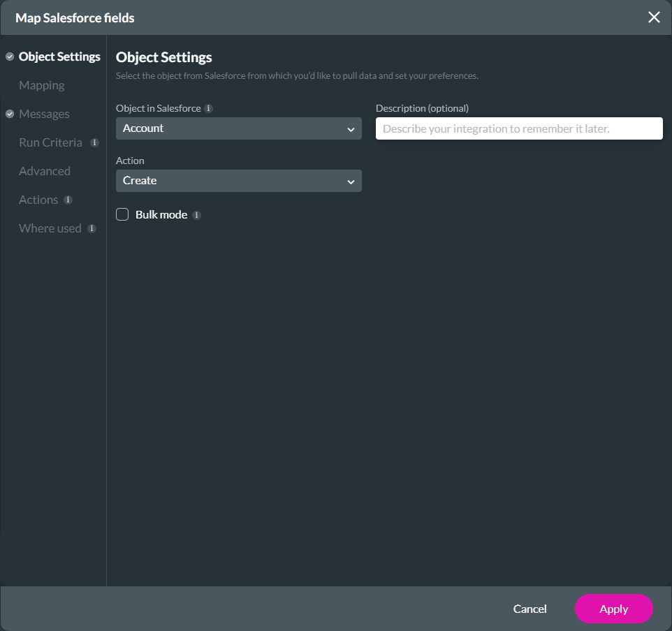Open the Object in Salesforce dropdown

pyautogui.click(x=239, y=128)
